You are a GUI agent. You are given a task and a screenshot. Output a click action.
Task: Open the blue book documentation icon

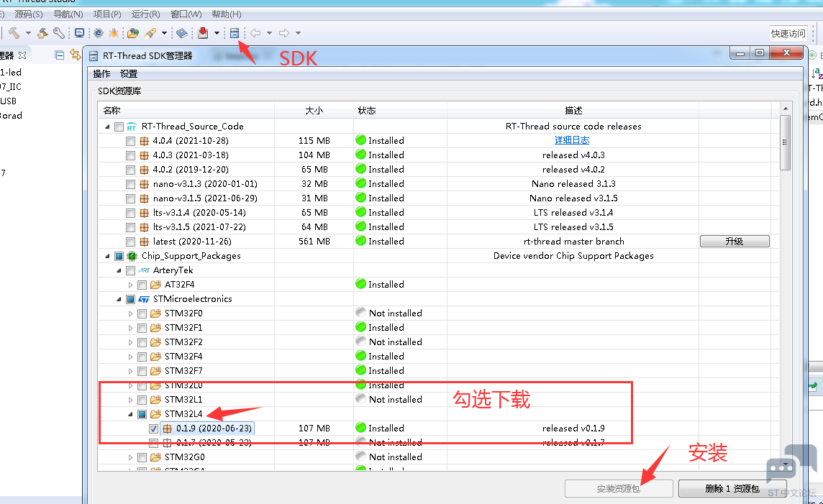coord(181,33)
